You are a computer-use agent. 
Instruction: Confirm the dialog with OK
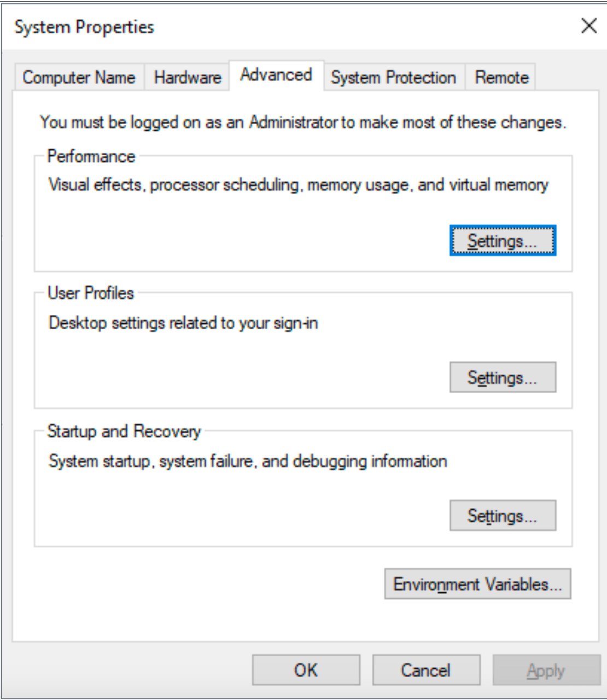click(306, 670)
